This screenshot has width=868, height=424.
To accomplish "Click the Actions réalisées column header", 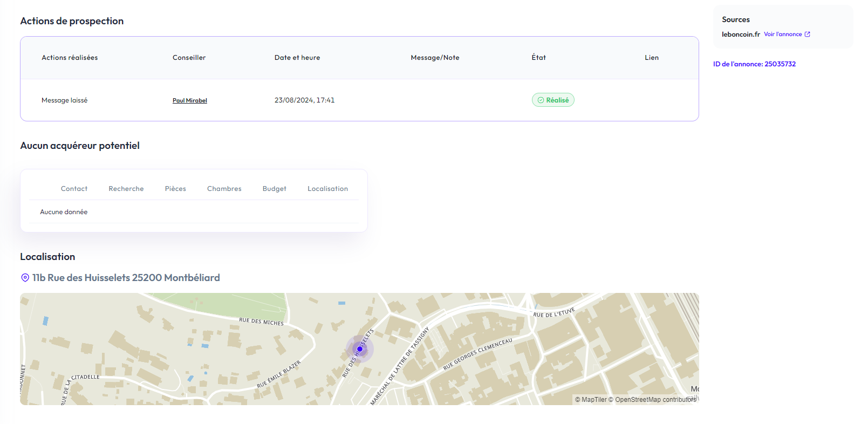I will point(70,58).
